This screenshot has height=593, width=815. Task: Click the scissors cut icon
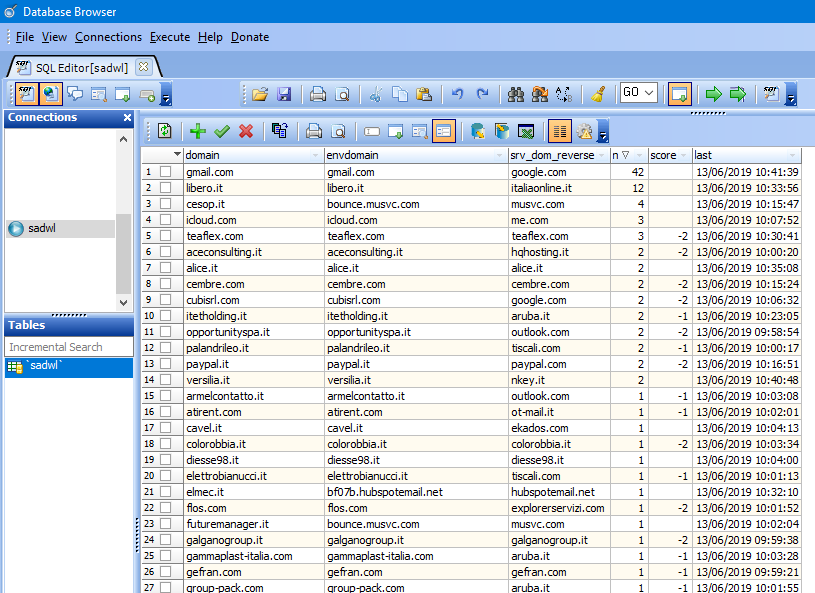[x=375, y=94]
